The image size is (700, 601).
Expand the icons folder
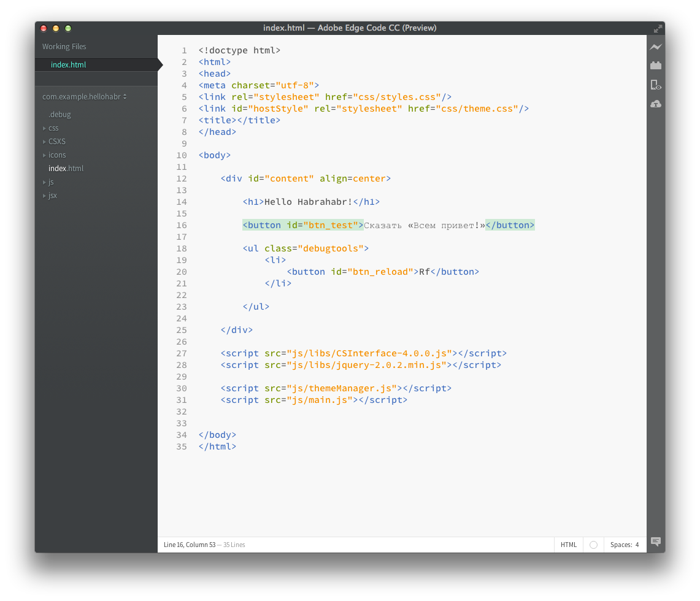pyautogui.click(x=44, y=155)
